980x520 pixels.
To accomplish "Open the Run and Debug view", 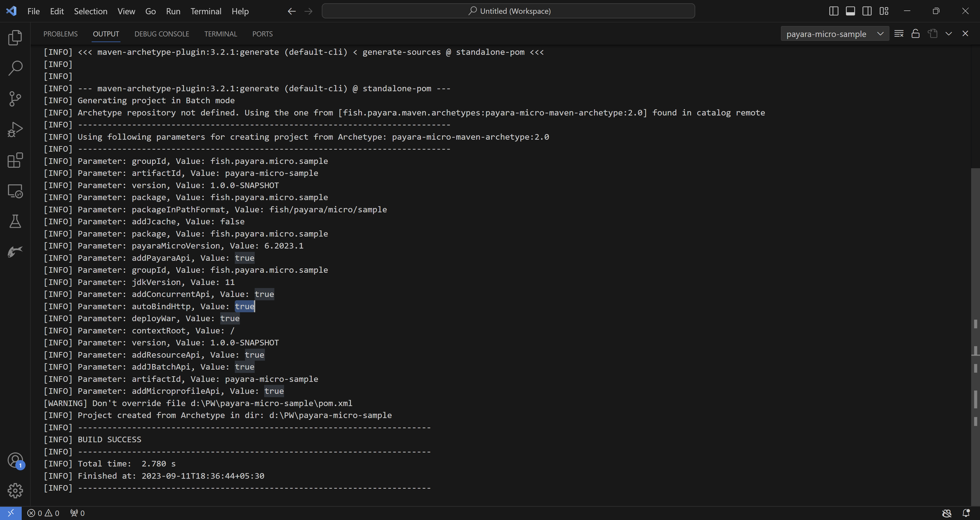I will click(15, 130).
